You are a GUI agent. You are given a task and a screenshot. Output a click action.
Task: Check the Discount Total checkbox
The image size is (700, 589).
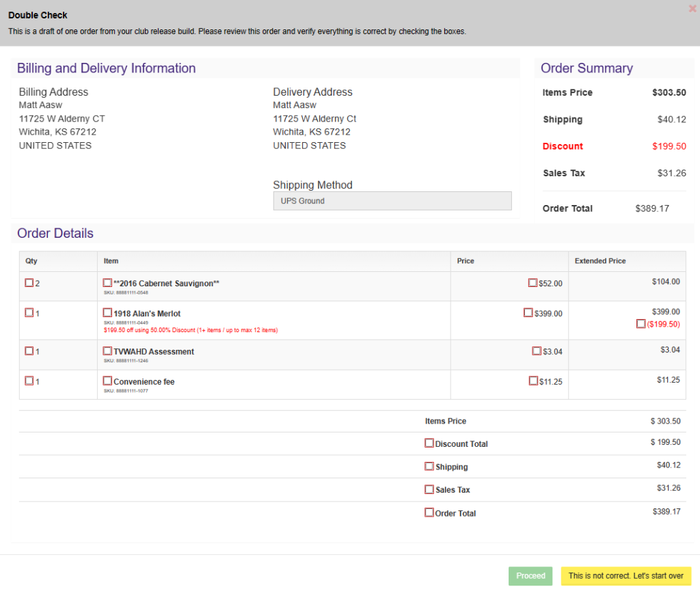tap(429, 443)
